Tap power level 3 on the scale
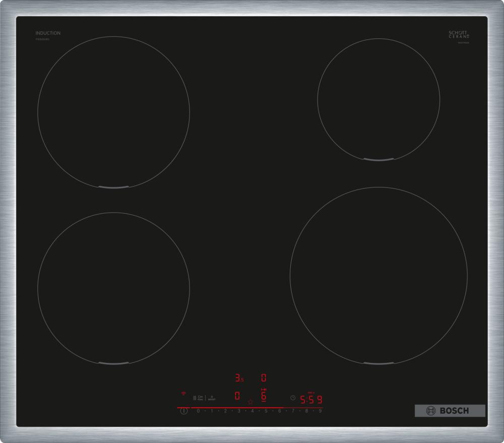504x443 pixels. point(239,411)
